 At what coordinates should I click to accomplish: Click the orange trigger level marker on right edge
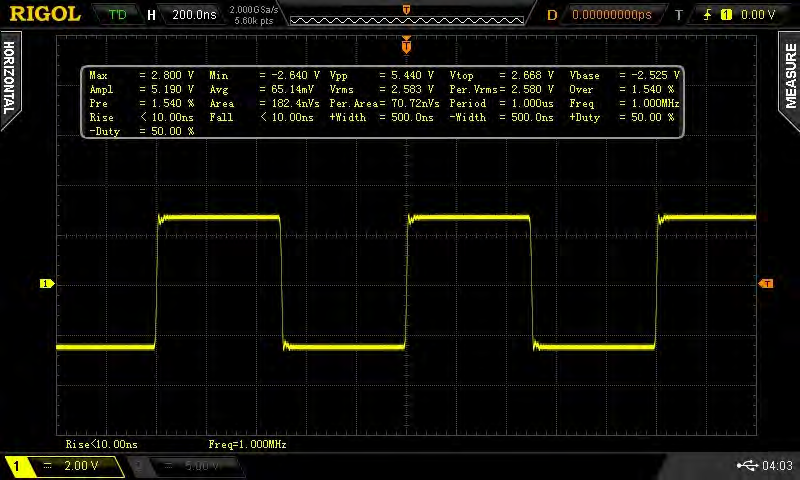(766, 284)
